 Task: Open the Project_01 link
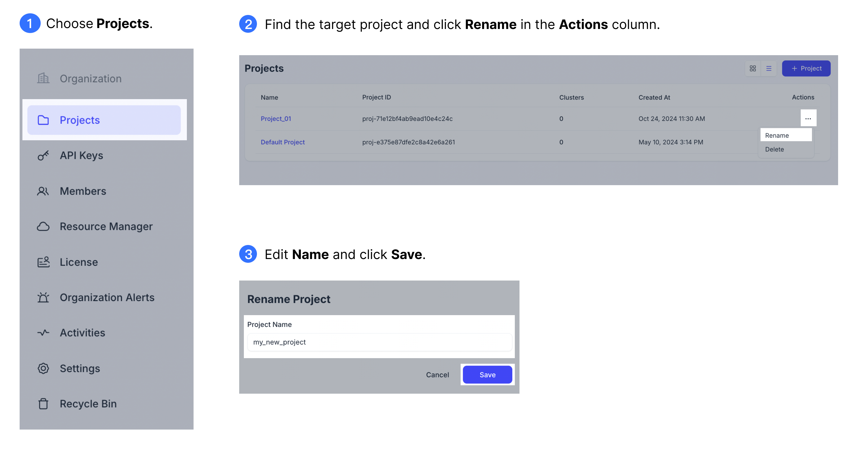click(x=276, y=119)
